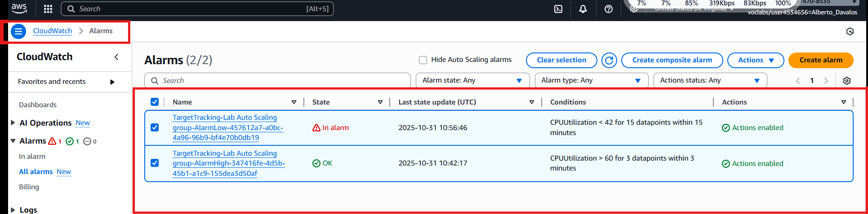Open the Alarm state filter dropdown

[472, 80]
